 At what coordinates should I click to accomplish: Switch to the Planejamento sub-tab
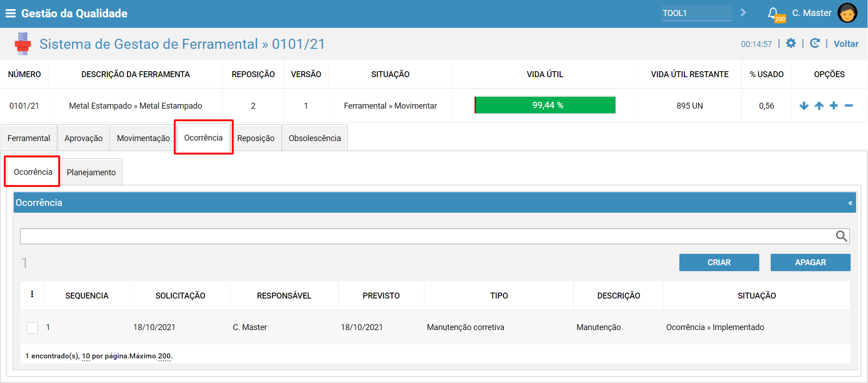coord(91,172)
